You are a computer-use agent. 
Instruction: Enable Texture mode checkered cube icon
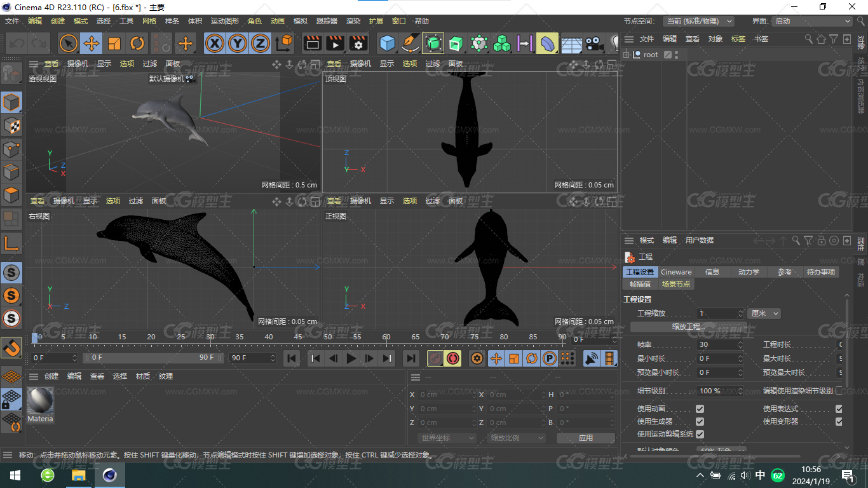[x=11, y=126]
